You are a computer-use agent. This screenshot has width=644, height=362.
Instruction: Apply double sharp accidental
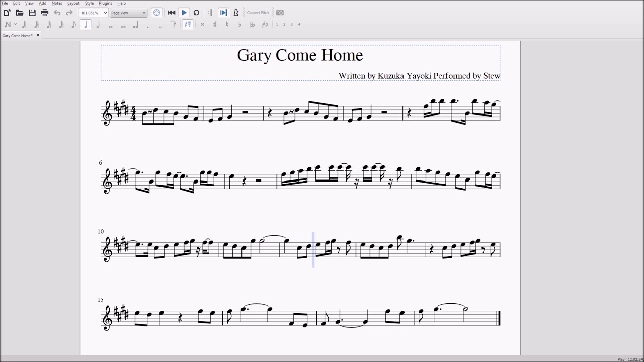pos(202,24)
